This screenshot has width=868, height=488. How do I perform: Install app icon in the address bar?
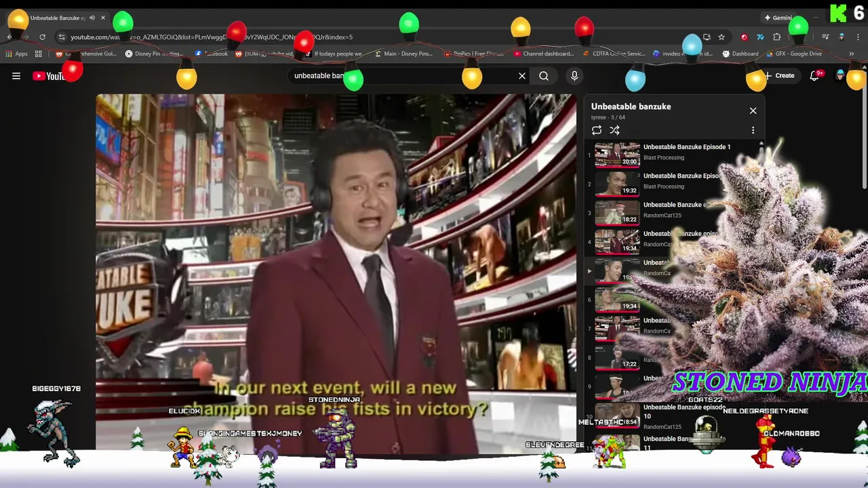click(x=707, y=37)
